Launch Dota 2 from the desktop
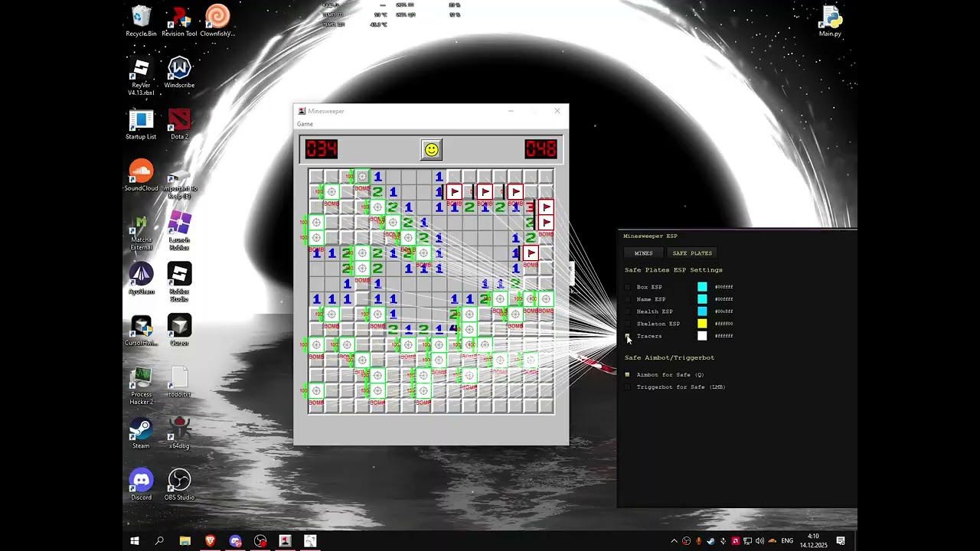Image resolution: width=980 pixels, height=551 pixels. click(x=179, y=124)
